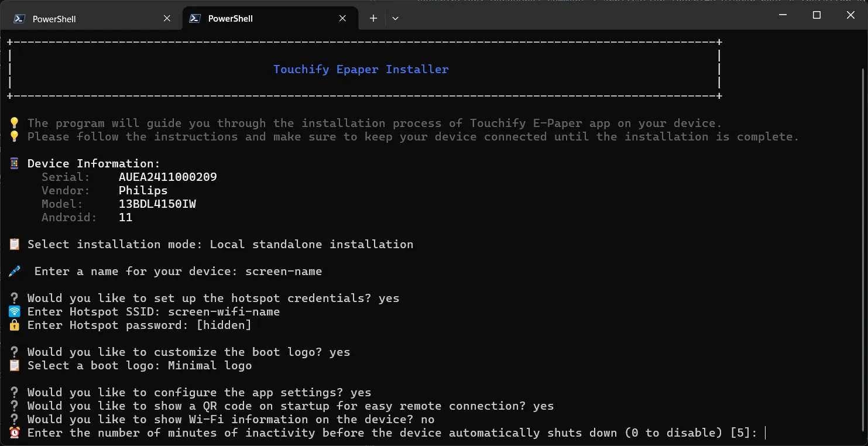868x446 pixels.
Task: Click the "[hidden]" hotspot password value
Action: (x=224, y=325)
